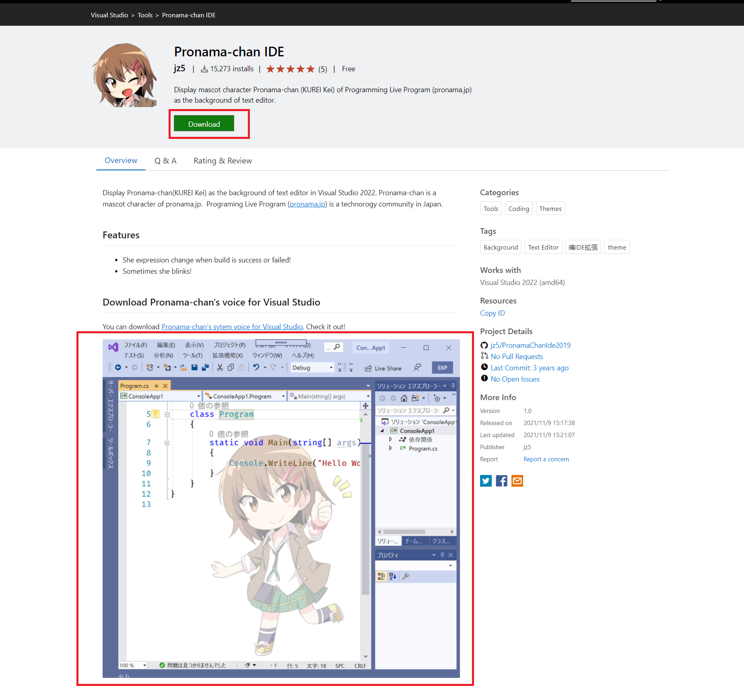
Task: Click the Sometimes she blinks! bullet
Action: (x=157, y=271)
